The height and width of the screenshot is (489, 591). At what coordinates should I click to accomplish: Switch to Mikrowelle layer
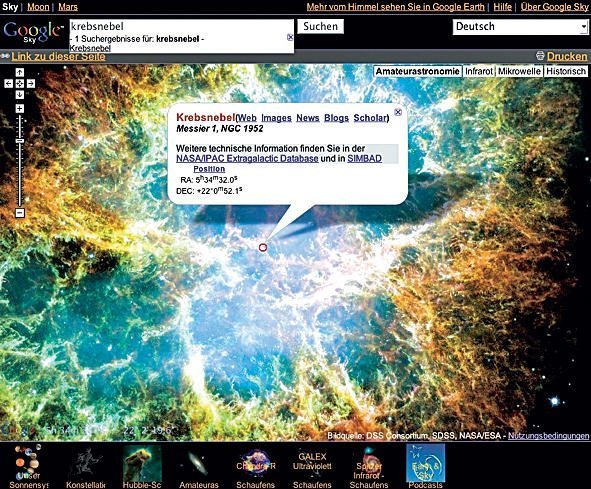click(x=519, y=71)
